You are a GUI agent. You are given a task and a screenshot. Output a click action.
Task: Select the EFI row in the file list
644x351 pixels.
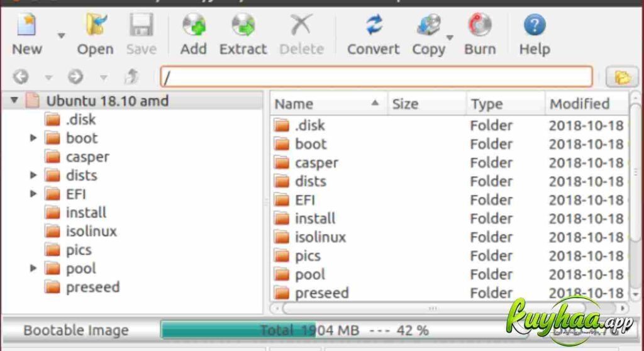point(449,200)
